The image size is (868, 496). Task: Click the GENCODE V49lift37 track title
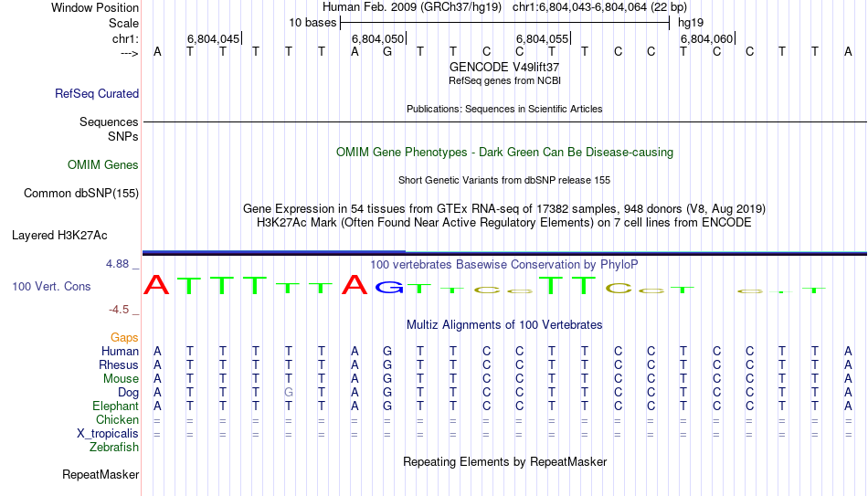(504, 67)
